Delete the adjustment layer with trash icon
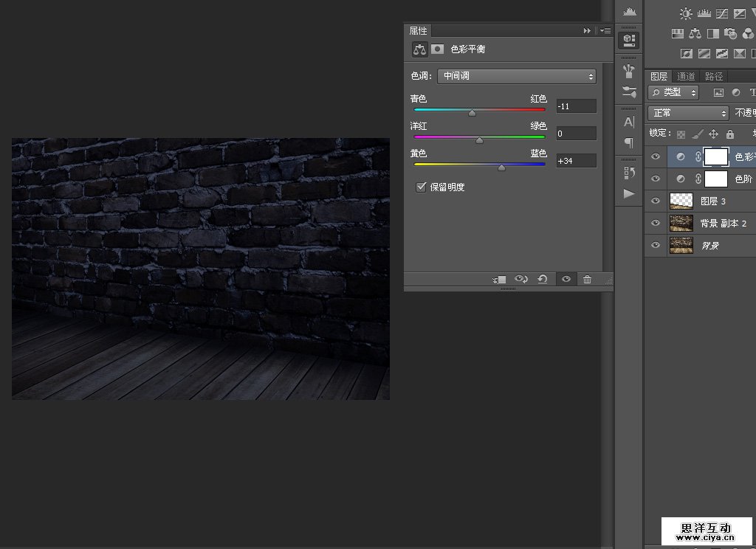Image resolution: width=756 pixels, height=549 pixels. coord(587,279)
